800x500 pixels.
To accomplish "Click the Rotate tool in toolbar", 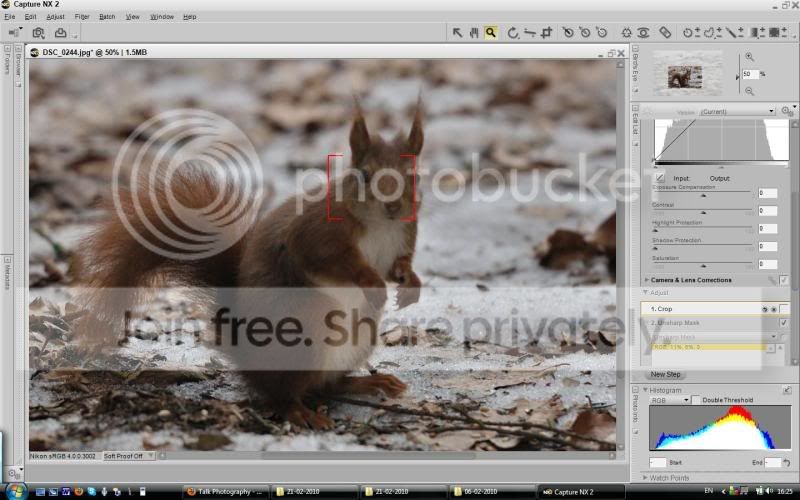I will tap(513, 33).
